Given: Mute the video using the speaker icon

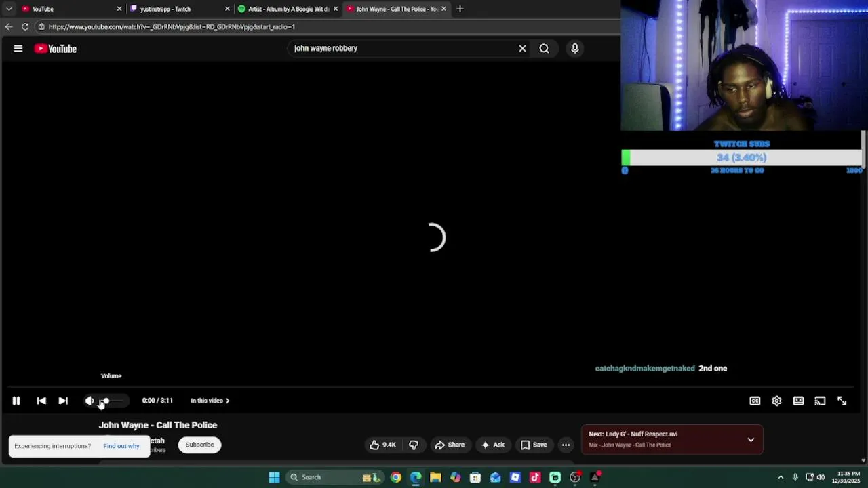Looking at the screenshot, I should [90, 401].
